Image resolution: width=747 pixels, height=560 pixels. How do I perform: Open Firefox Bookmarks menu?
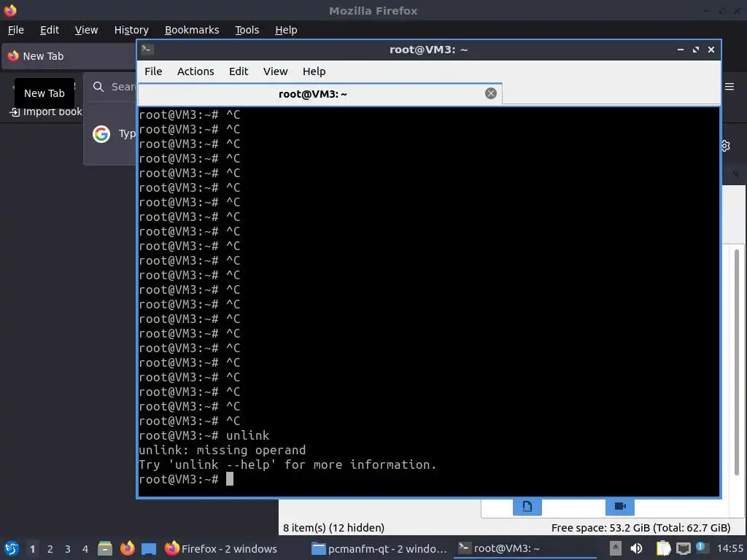192,30
